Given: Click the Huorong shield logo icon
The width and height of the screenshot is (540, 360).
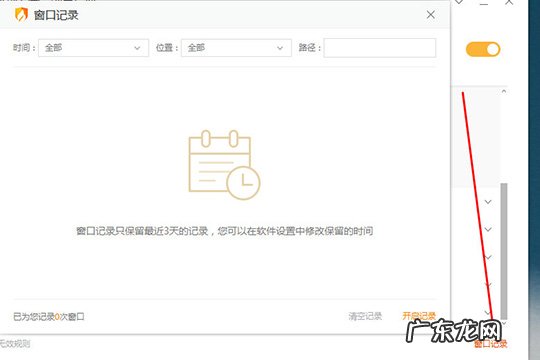Looking at the screenshot, I should pyautogui.click(x=21, y=15).
